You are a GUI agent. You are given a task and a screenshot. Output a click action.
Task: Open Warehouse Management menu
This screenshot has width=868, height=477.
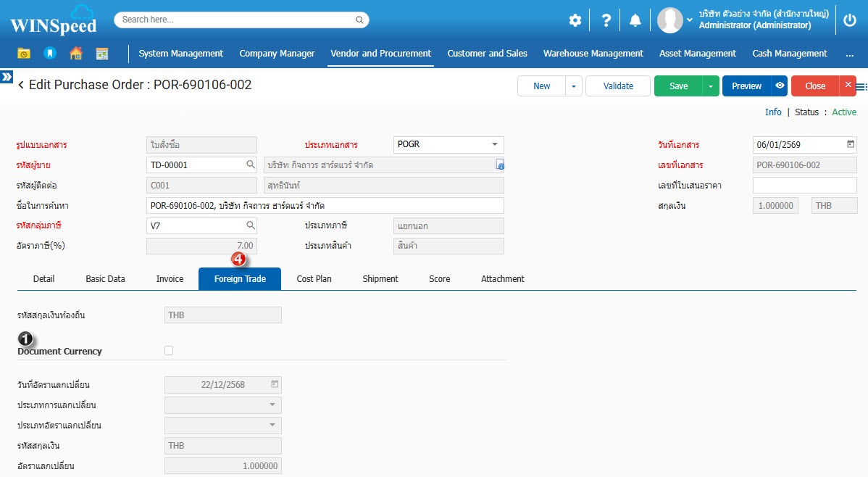(x=593, y=54)
